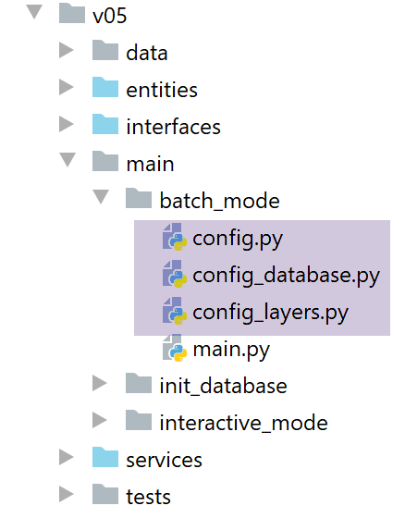Viewport: 405px width, 518px height.
Task: Click the gray tests folder icon
Action: pyautogui.click(x=105, y=494)
